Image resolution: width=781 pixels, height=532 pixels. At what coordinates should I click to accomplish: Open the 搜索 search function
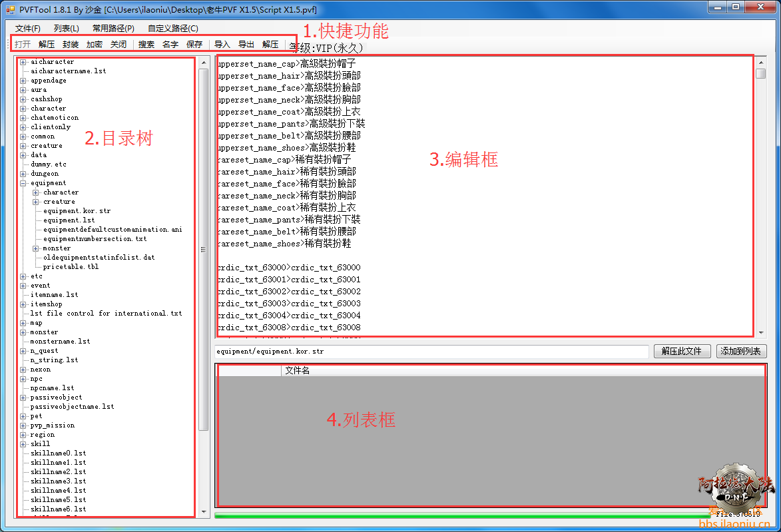pos(146,45)
